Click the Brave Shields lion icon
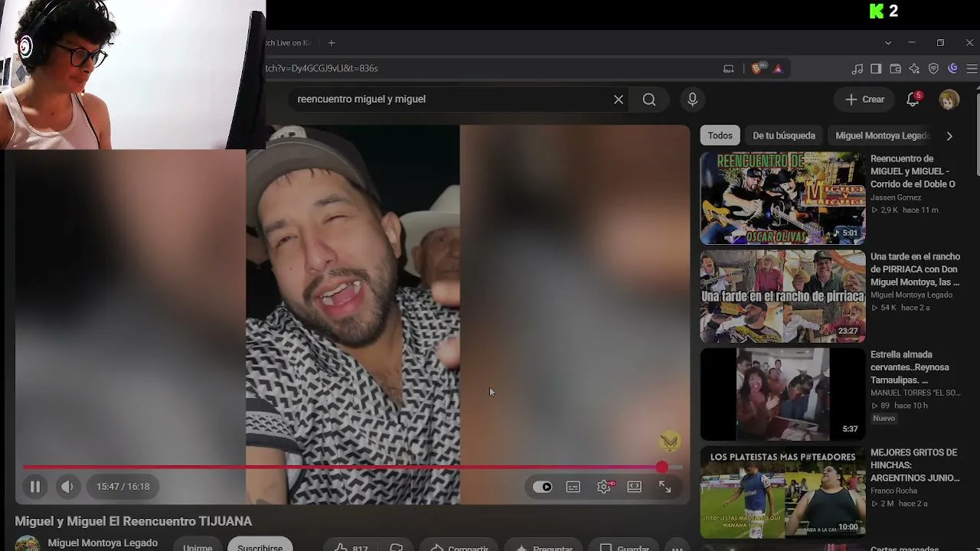 (757, 68)
